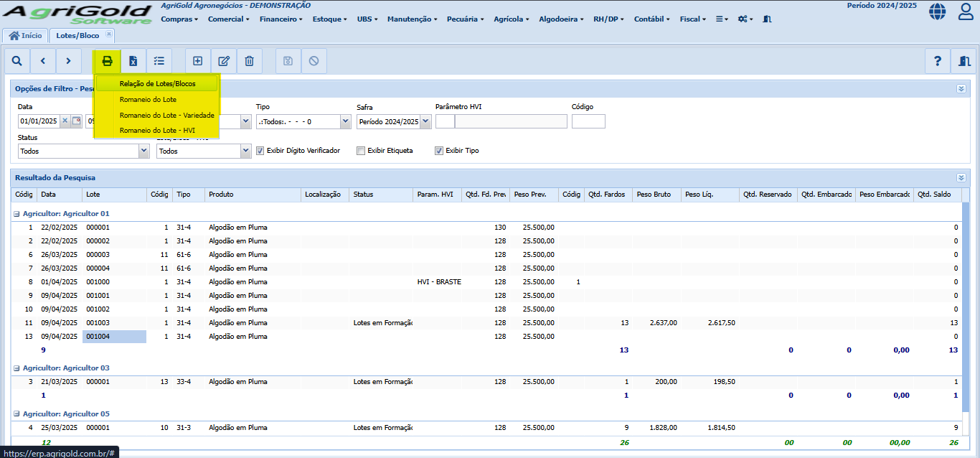Open the Comercial menu
This screenshot has width=980, height=458.
pyautogui.click(x=229, y=19)
